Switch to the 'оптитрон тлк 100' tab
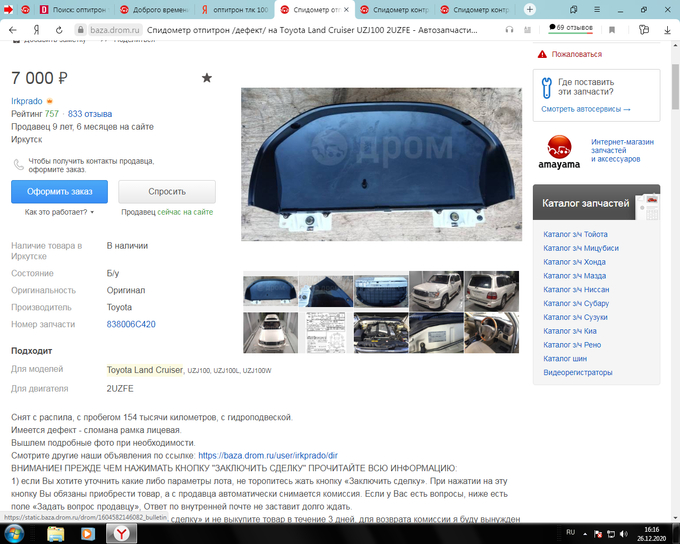 (x=235, y=10)
